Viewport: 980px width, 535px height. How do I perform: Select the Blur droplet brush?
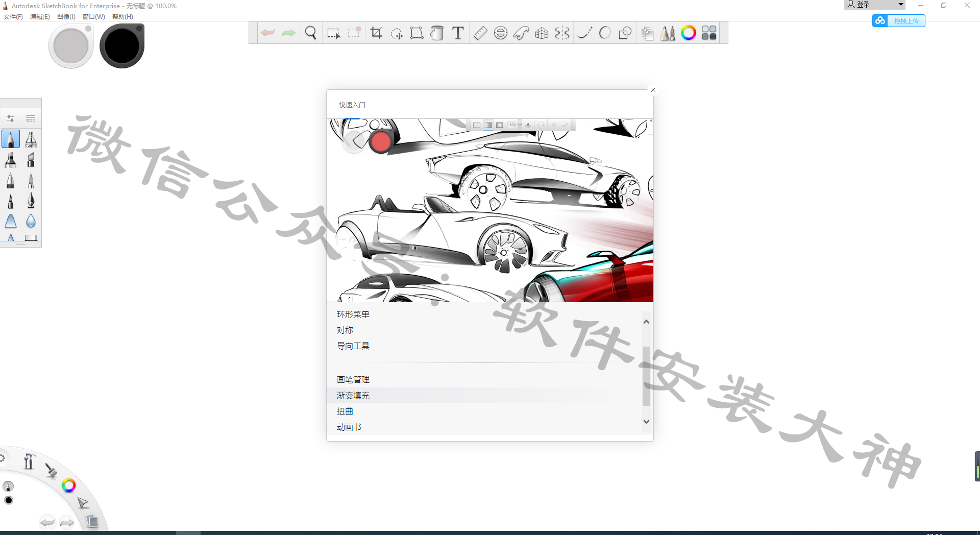tap(31, 221)
